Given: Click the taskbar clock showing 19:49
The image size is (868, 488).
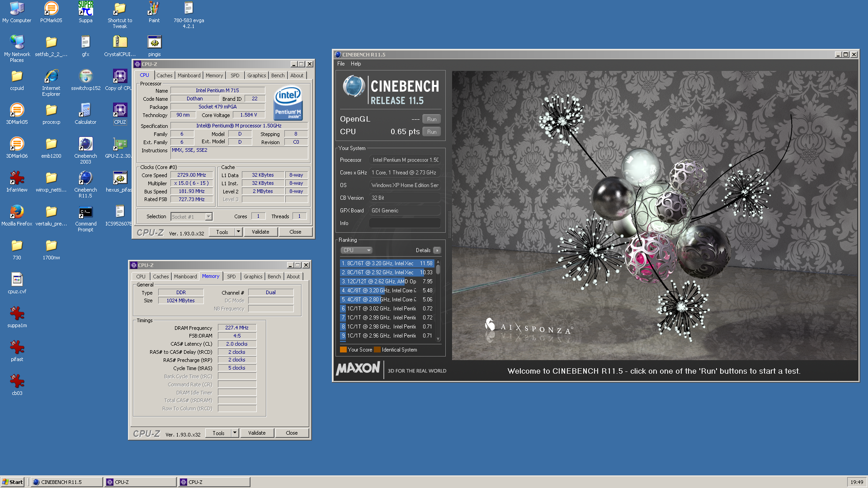Looking at the screenshot, I should pos(857,482).
